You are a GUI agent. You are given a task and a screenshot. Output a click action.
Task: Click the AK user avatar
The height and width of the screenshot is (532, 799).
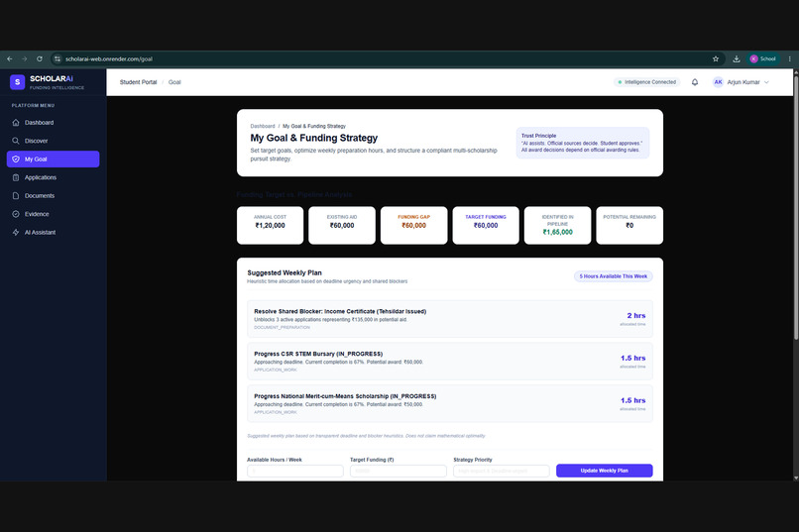click(x=718, y=82)
